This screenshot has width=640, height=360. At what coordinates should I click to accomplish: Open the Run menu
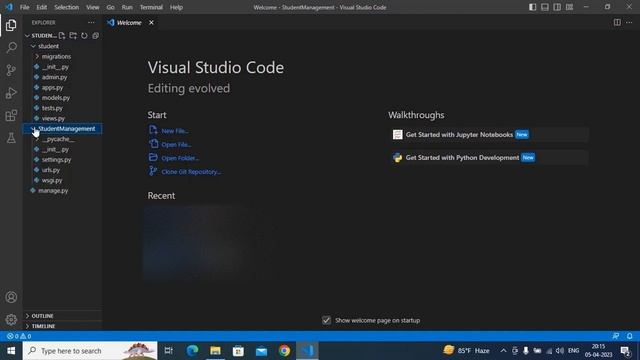(x=127, y=7)
